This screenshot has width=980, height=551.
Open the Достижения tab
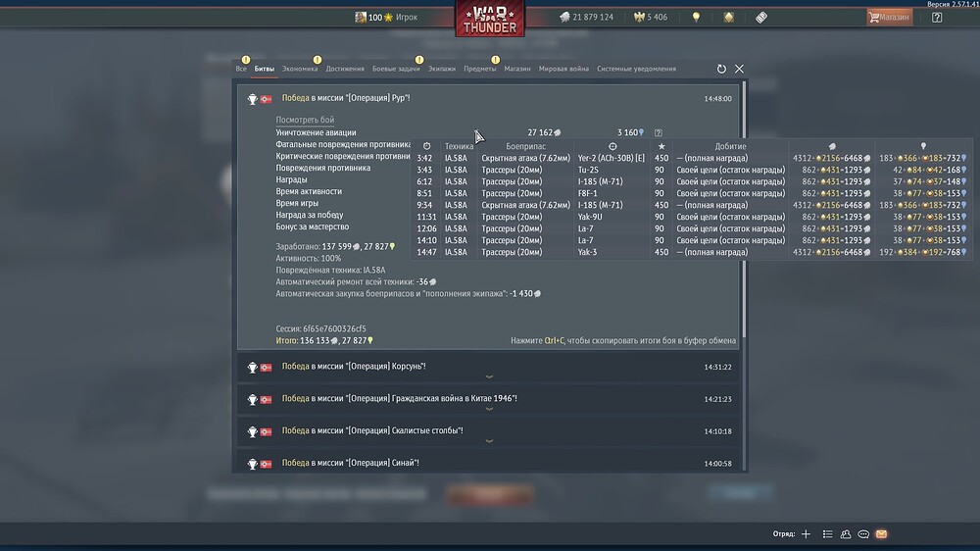344,69
